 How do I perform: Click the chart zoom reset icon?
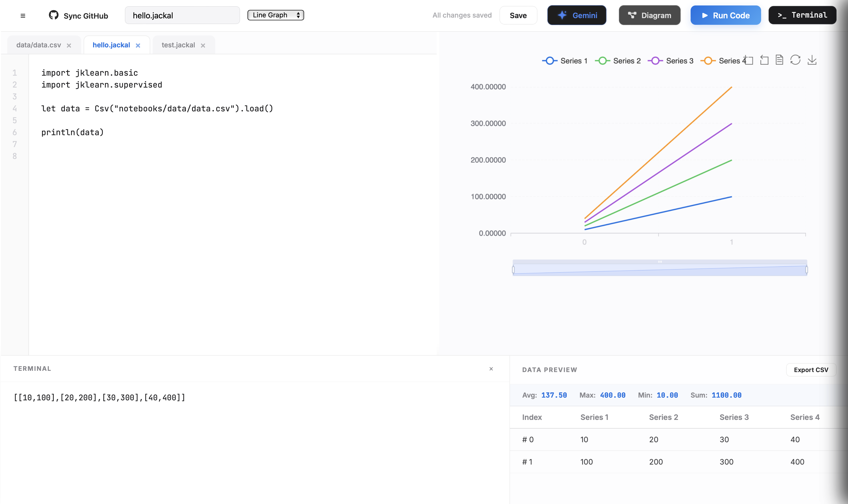764,60
